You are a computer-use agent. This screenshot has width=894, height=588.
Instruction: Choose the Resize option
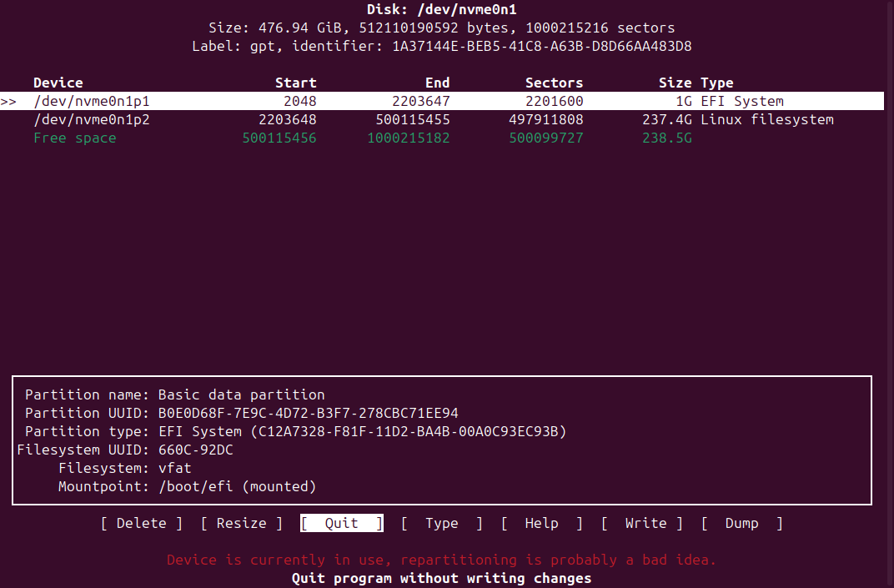241,524
